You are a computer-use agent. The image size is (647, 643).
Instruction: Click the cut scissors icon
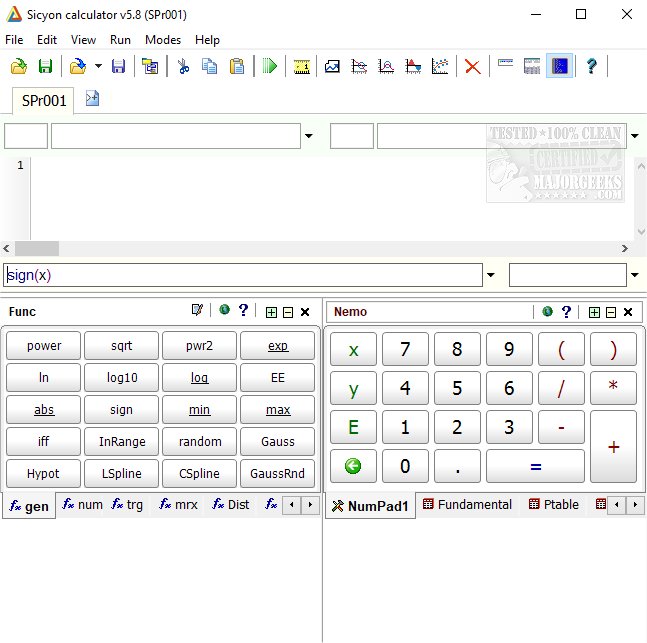(x=183, y=66)
